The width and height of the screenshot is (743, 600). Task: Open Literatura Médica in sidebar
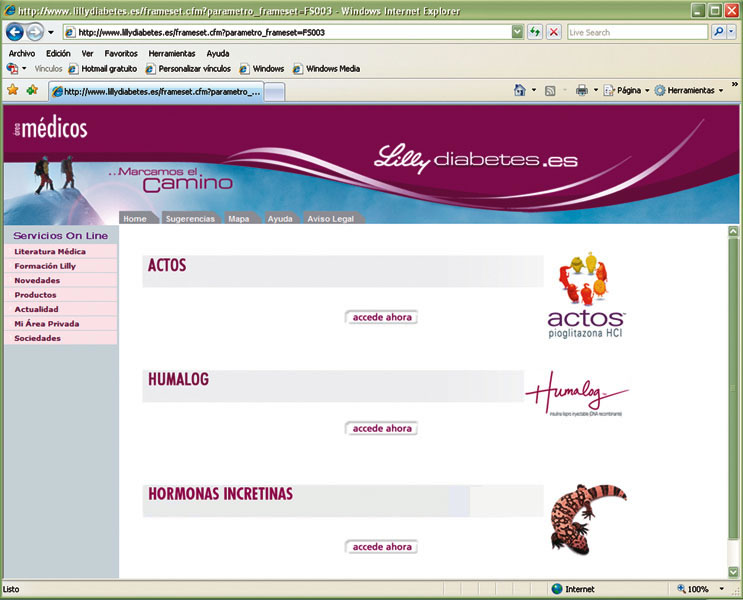61,252
